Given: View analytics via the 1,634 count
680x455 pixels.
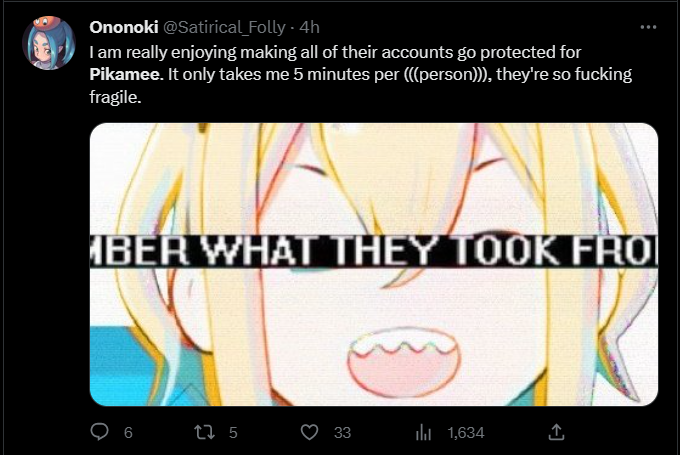Looking at the screenshot, I should click(466, 432).
